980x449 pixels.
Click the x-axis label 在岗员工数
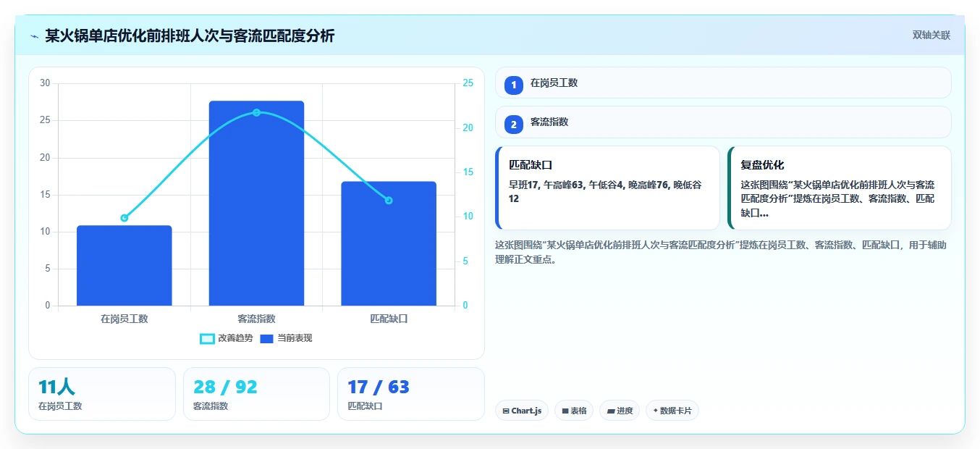(124, 319)
